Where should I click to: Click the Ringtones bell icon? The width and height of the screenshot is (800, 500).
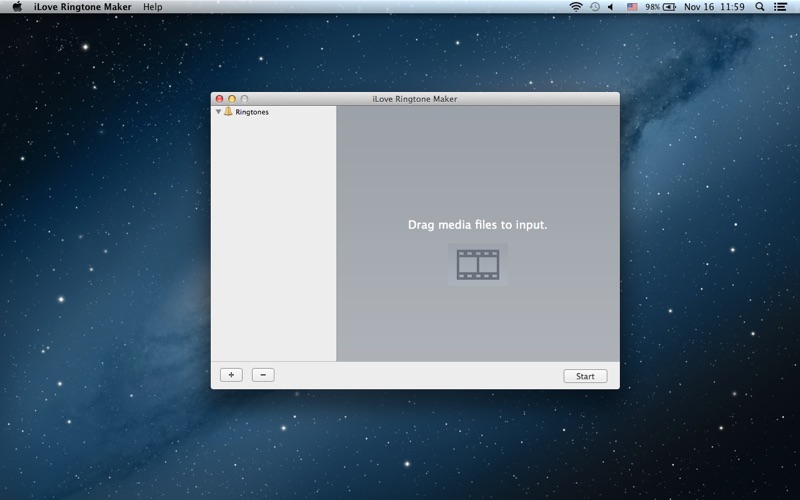pyautogui.click(x=228, y=111)
